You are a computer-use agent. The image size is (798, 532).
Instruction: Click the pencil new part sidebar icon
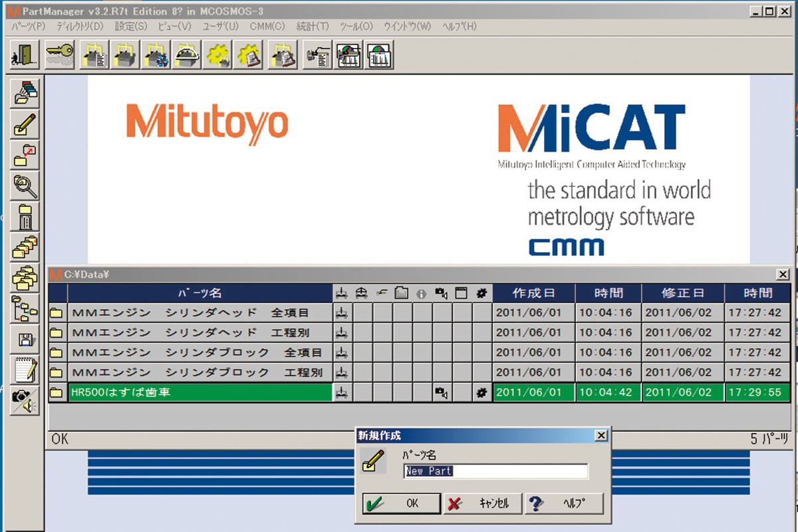click(25, 124)
